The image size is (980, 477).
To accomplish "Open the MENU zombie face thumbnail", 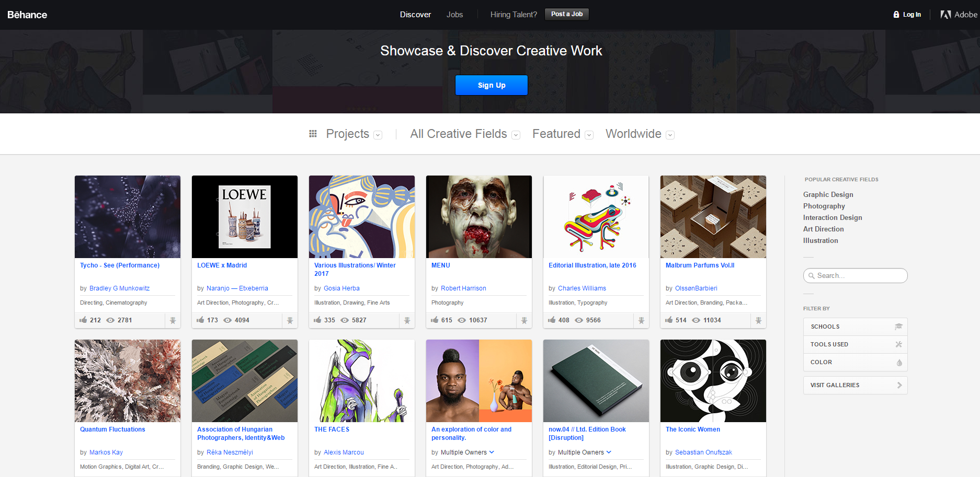I will [x=479, y=217].
